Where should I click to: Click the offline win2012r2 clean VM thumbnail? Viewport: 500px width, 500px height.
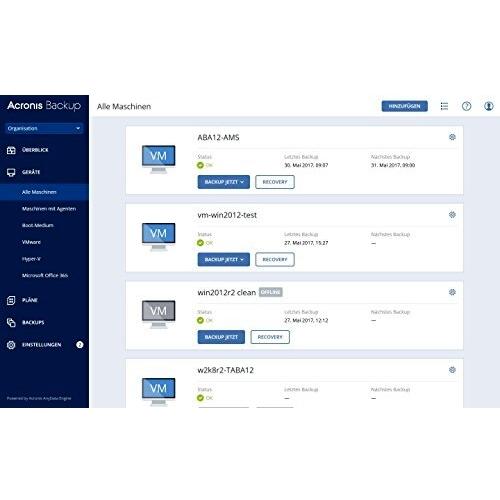159,314
